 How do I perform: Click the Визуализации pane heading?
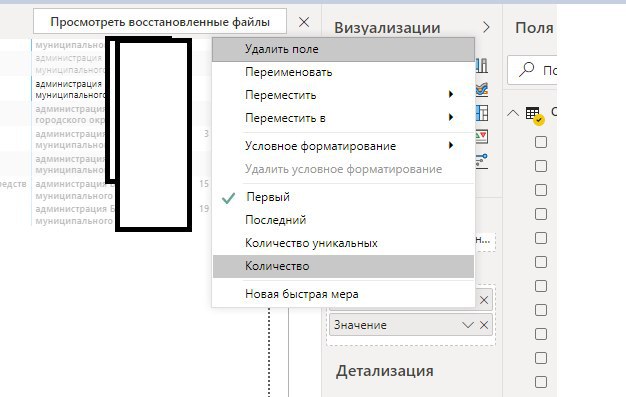(x=387, y=28)
